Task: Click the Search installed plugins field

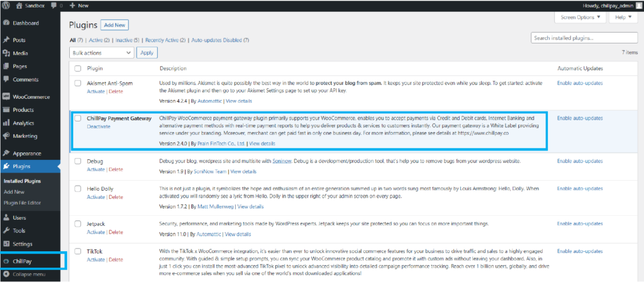Action: pyautogui.click(x=584, y=38)
